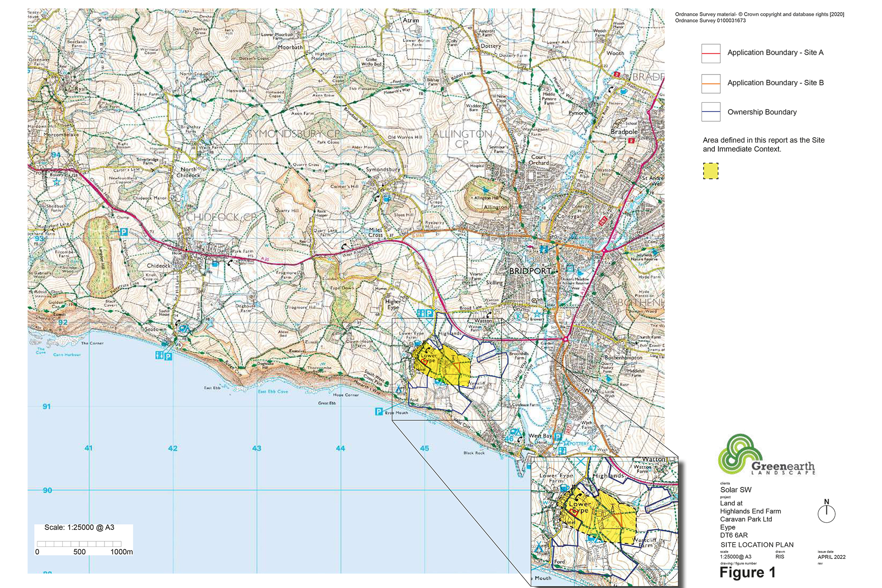
Task: Click the Figure 1 title text
Action: tap(747, 573)
